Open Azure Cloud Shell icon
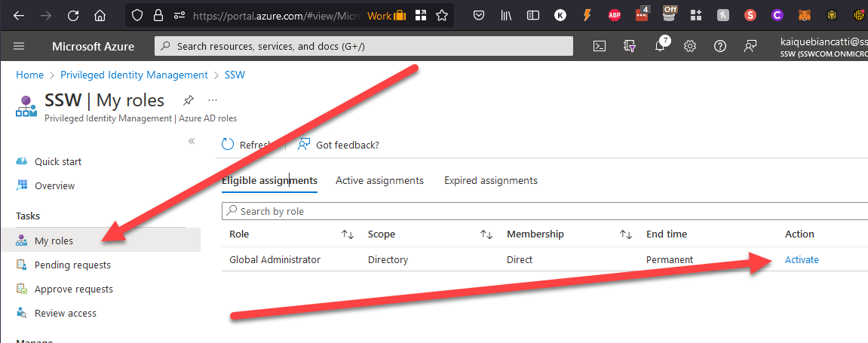Image resolution: width=868 pixels, height=343 pixels. 599,46
